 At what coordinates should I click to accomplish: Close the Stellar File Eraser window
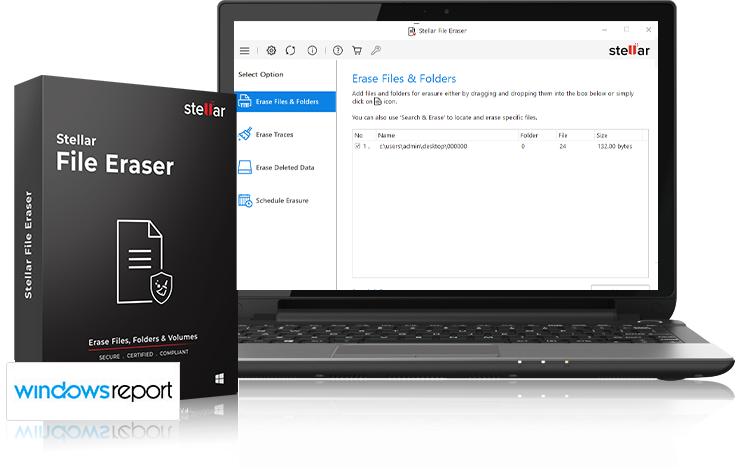[648, 30]
